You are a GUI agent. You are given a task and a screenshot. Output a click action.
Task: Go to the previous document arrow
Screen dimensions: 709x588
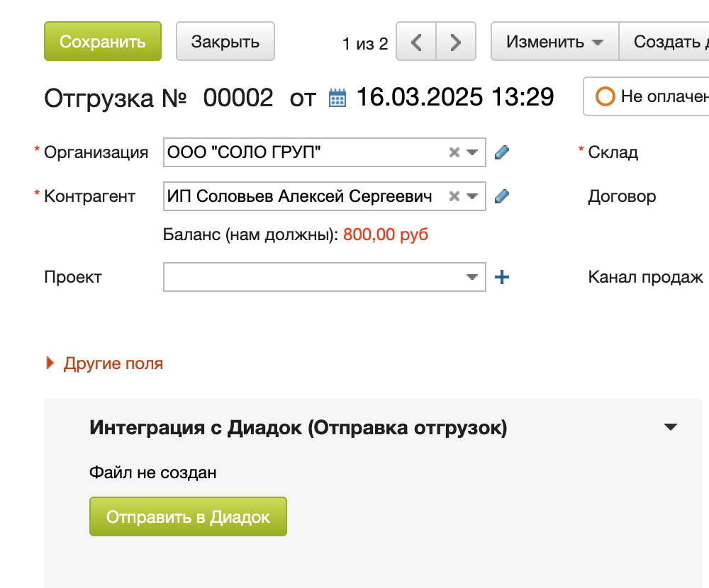point(416,43)
